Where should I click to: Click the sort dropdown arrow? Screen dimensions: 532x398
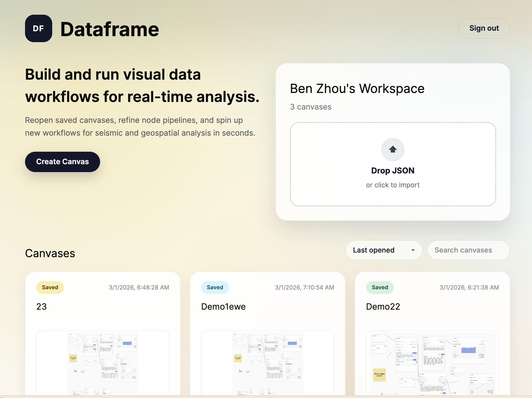click(x=413, y=250)
